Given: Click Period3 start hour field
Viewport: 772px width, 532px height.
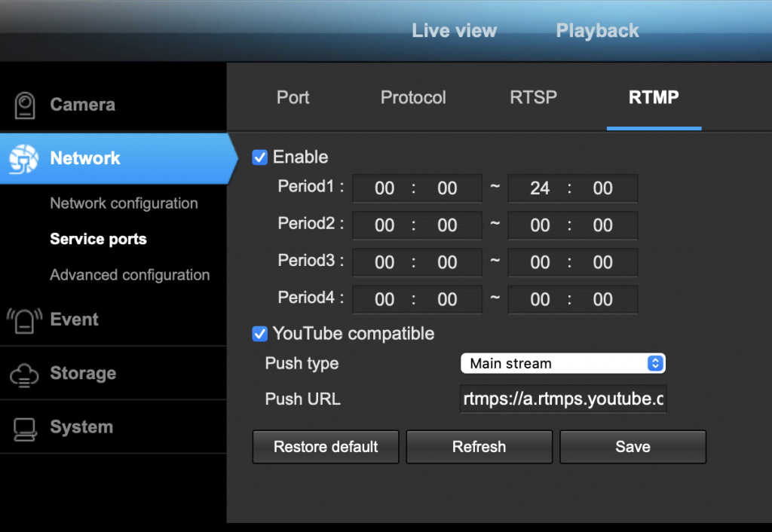Looking at the screenshot, I should coord(384,262).
